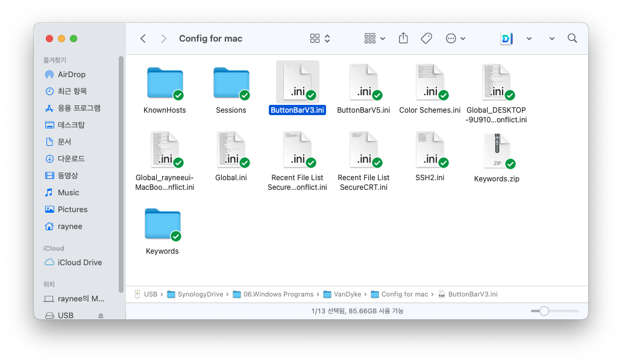Eject the USB volume

101,316
